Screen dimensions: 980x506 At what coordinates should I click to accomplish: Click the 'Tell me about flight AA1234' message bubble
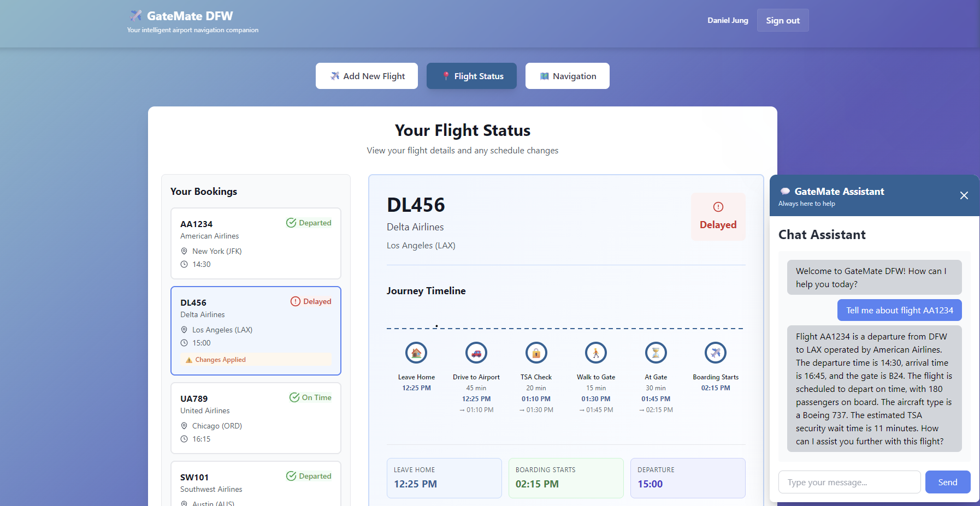tap(900, 310)
